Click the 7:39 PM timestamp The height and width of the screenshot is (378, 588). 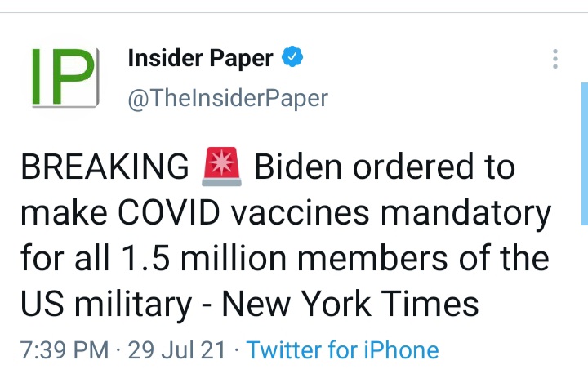point(64,350)
